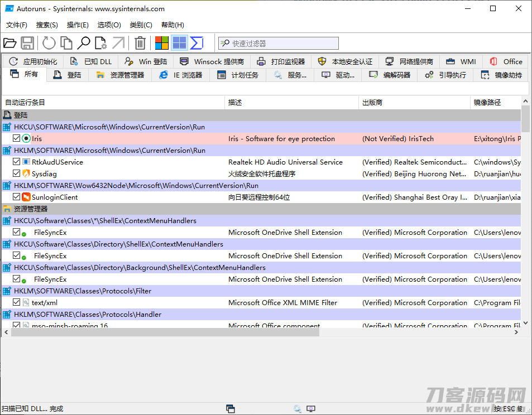Viewport: 532px width, 415px height.
Task: Focus the 快速过滤器 filter field
Action: 279,43
